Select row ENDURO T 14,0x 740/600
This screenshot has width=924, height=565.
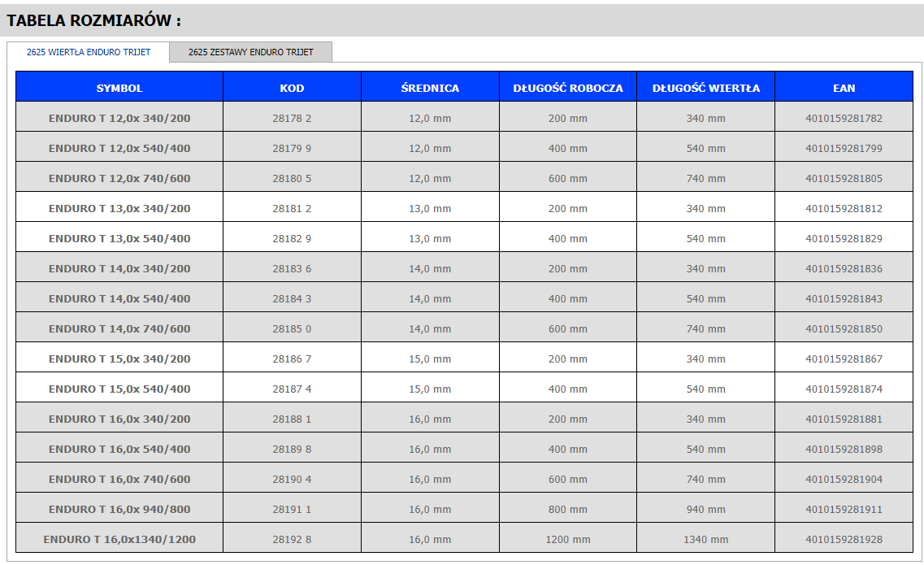464,328
